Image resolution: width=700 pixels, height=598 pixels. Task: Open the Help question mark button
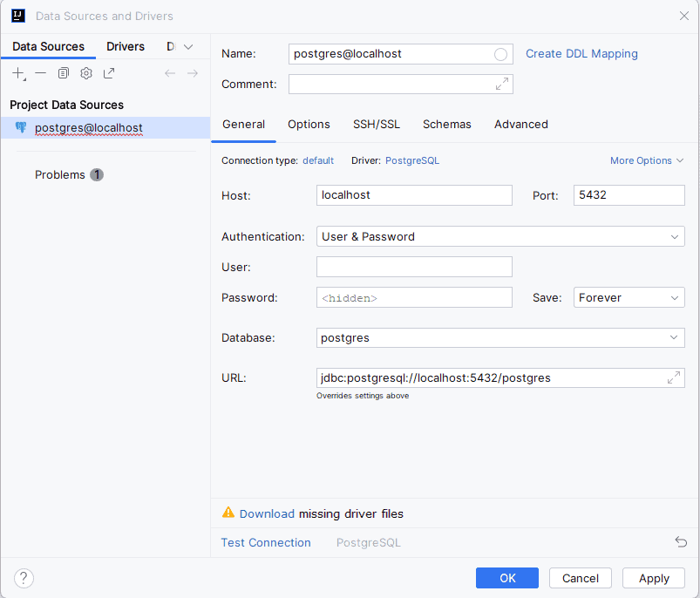pos(24,578)
